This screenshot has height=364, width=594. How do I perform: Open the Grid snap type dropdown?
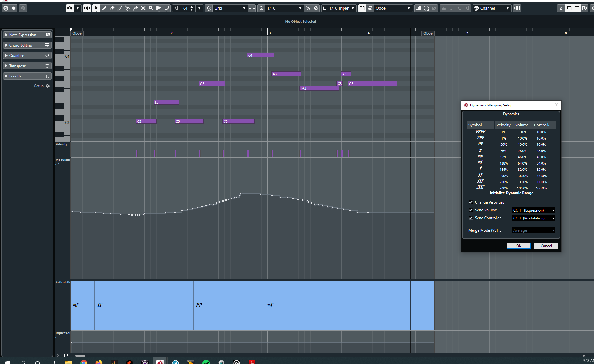230,8
